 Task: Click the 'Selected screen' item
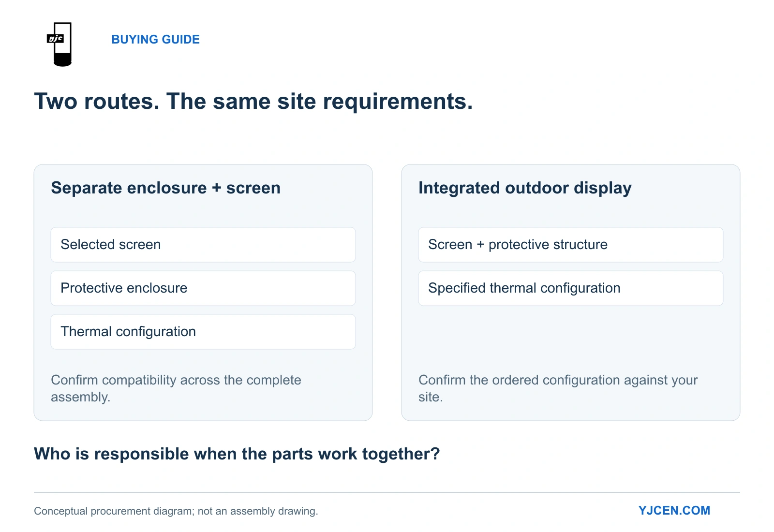(x=203, y=245)
